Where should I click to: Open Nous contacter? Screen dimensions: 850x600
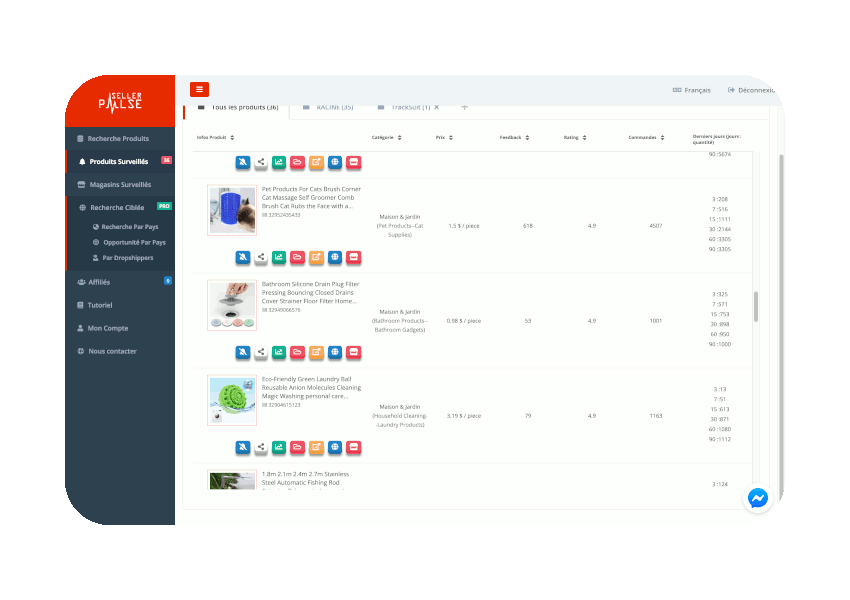click(x=120, y=351)
